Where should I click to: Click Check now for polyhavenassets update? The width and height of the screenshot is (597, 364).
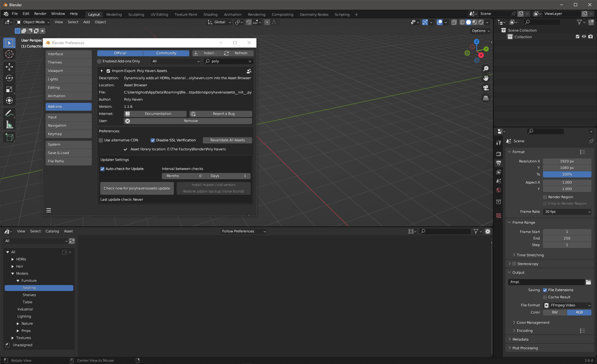point(137,188)
